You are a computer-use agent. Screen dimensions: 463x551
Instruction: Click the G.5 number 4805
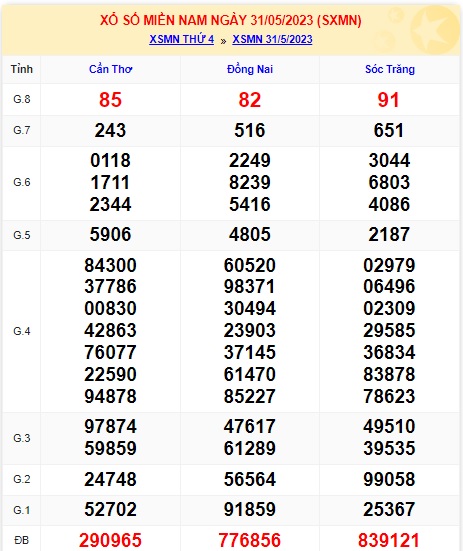(x=250, y=234)
